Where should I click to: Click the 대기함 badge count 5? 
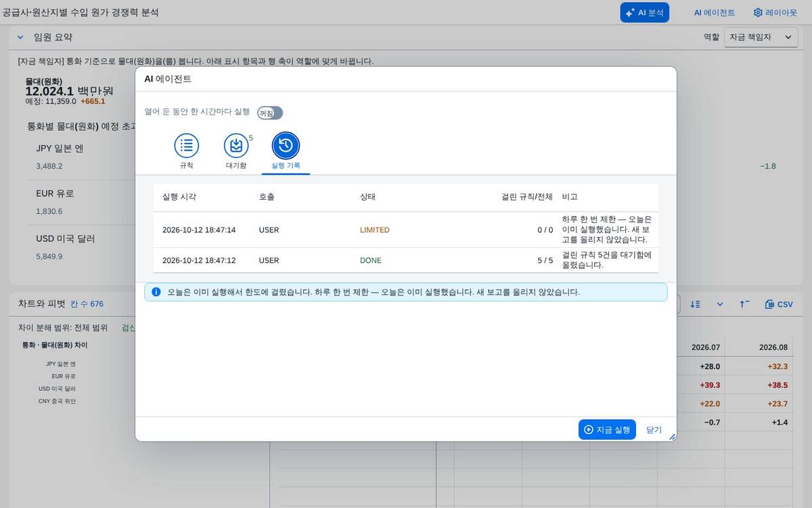250,137
